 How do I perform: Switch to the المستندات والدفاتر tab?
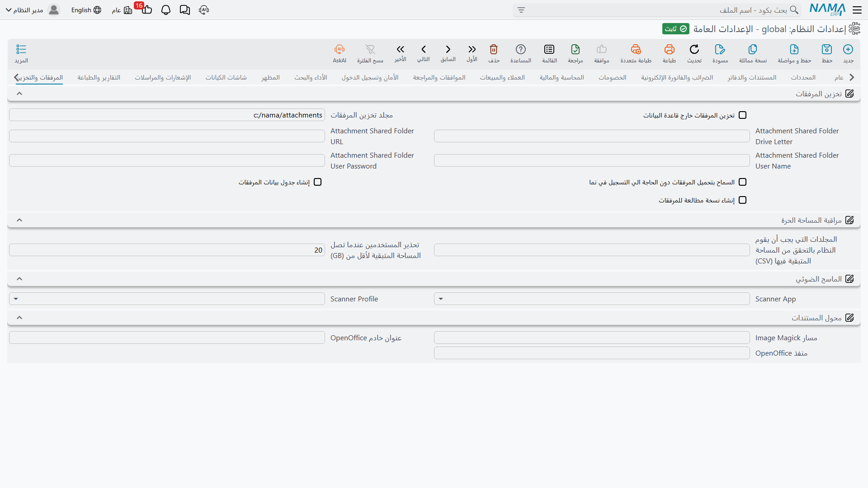point(752,78)
